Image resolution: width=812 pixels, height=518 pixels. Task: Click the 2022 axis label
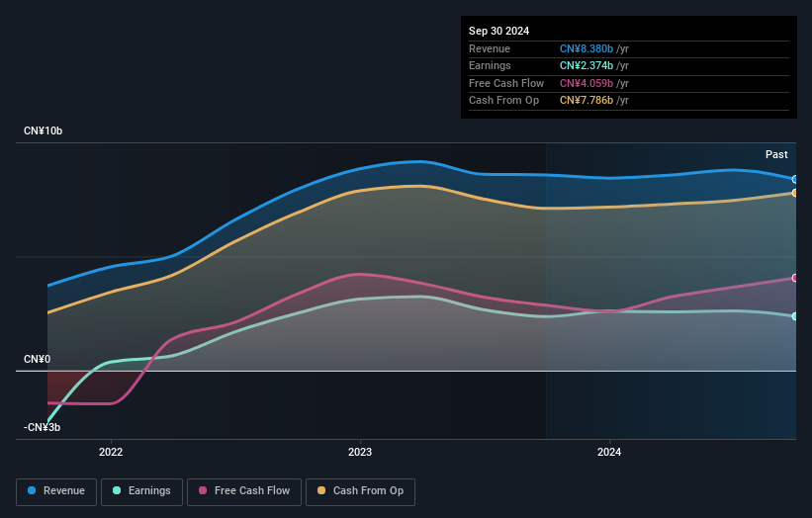pyautogui.click(x=111, y=452)
